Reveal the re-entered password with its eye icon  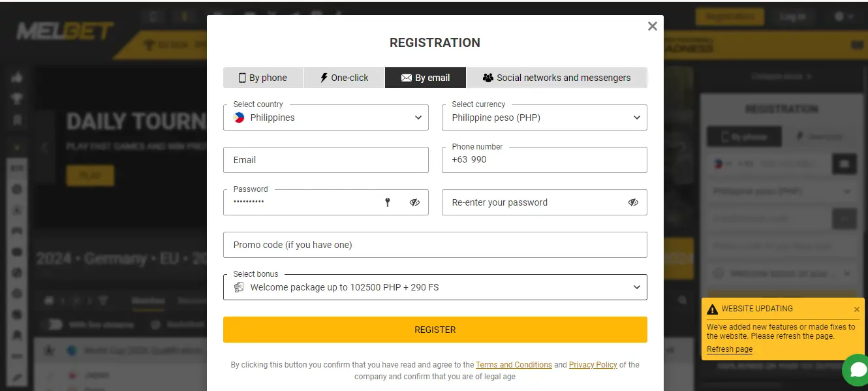(632, 202)
